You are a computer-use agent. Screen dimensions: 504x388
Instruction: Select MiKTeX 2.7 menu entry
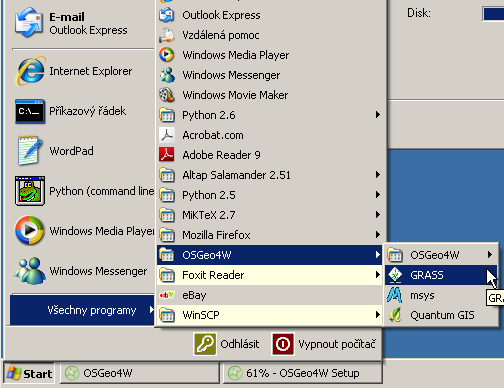point(269,215)
